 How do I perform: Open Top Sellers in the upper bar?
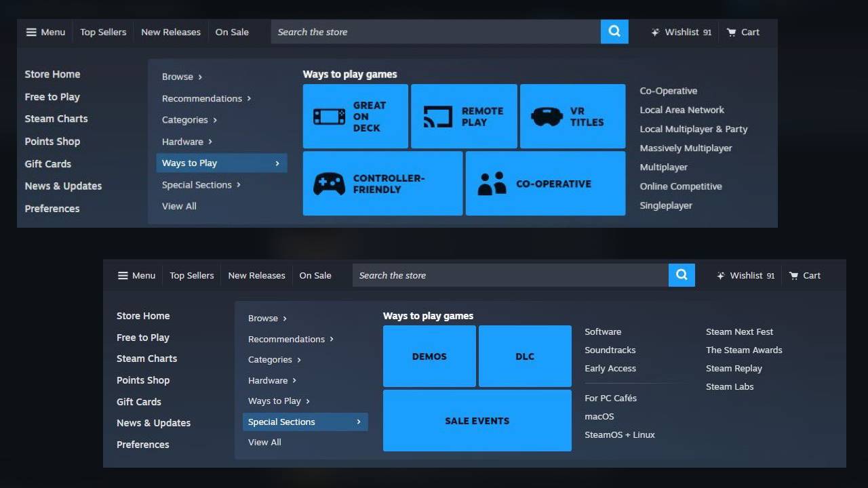pyautogui.click(x=103, y=32)
